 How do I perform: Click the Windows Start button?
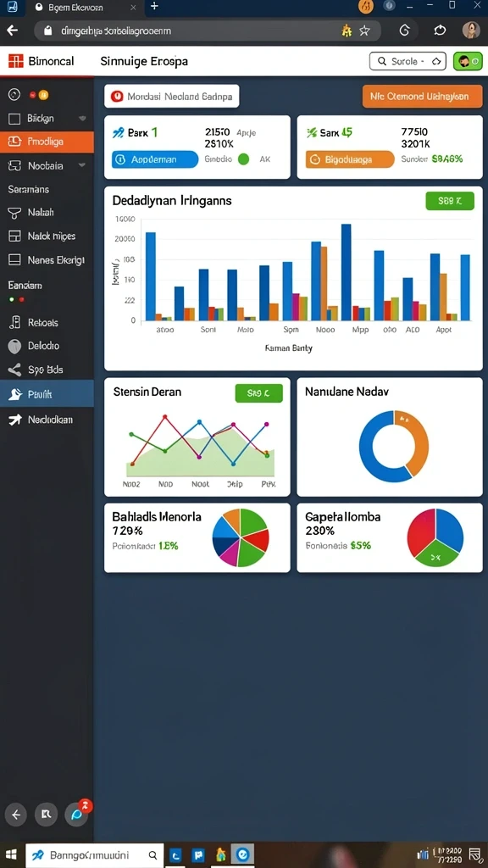(11, 854)
